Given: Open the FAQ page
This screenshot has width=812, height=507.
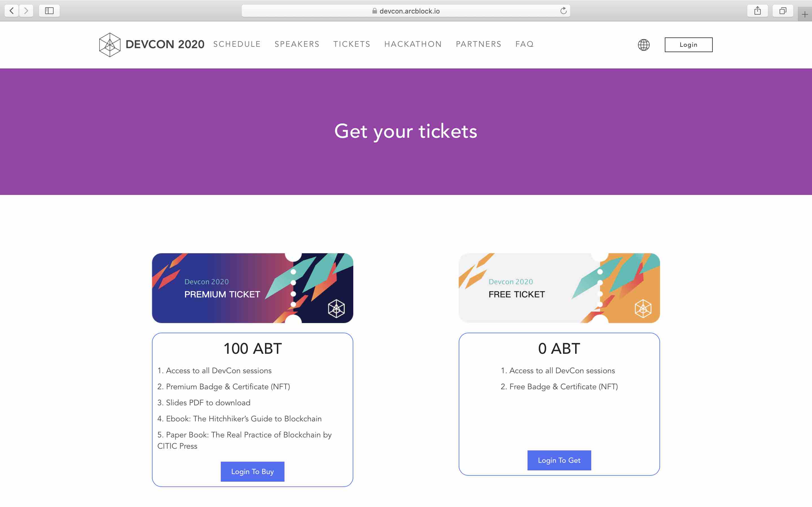Looking at the screenshot, I should tap(524, 44).
